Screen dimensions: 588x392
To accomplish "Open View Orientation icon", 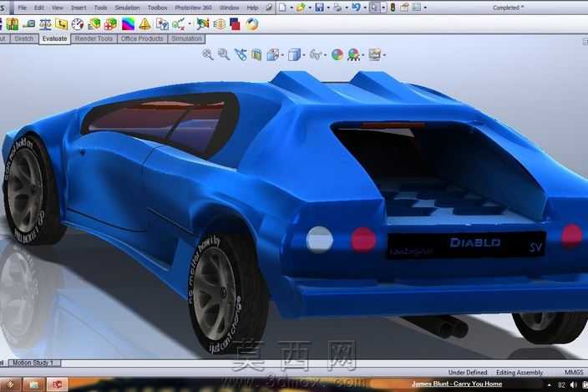I will (273, 55).
